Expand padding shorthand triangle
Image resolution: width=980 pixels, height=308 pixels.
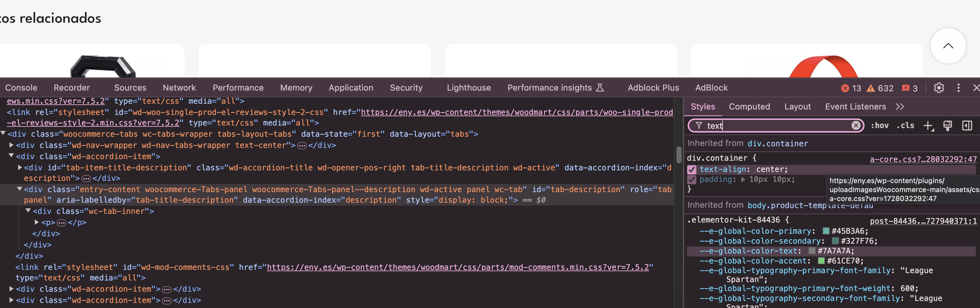(743, 179)
